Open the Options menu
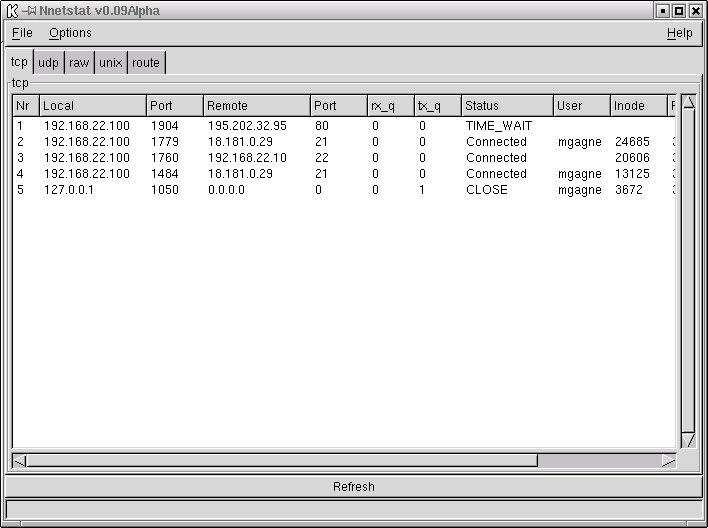The width and height of the screenshot is (708, 528). click(70, 33)
